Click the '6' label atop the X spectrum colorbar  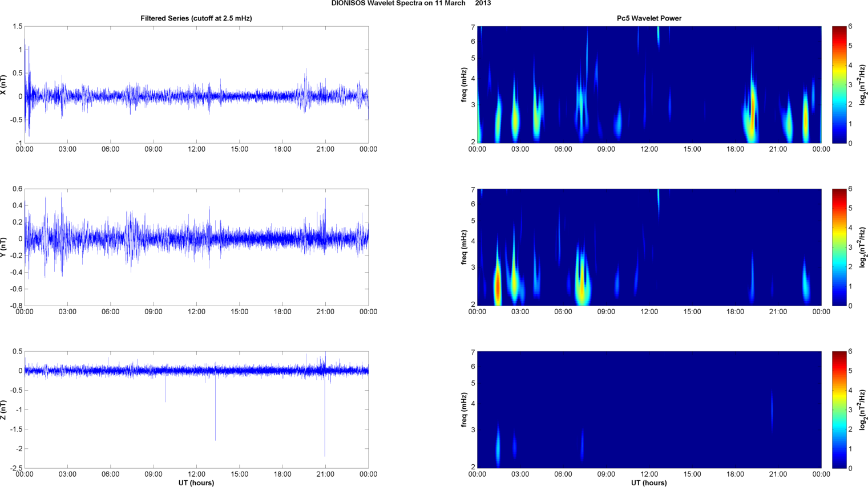[x=850, y=26]
